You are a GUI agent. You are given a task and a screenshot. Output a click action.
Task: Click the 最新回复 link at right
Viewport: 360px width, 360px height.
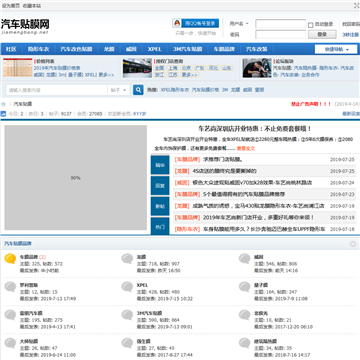[x=351, y=114]
